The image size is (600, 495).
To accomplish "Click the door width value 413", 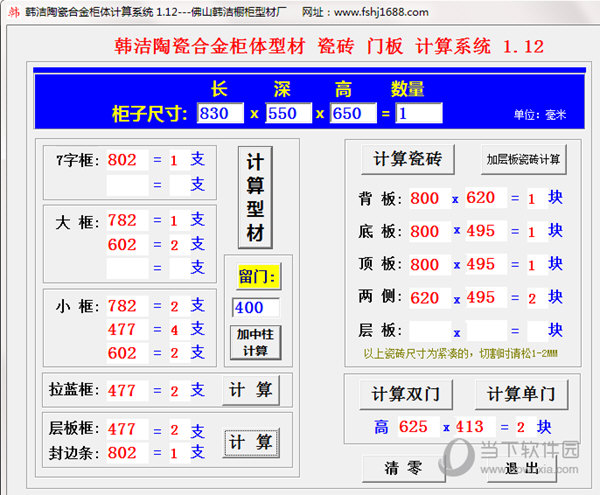I will tap(474, 427).
